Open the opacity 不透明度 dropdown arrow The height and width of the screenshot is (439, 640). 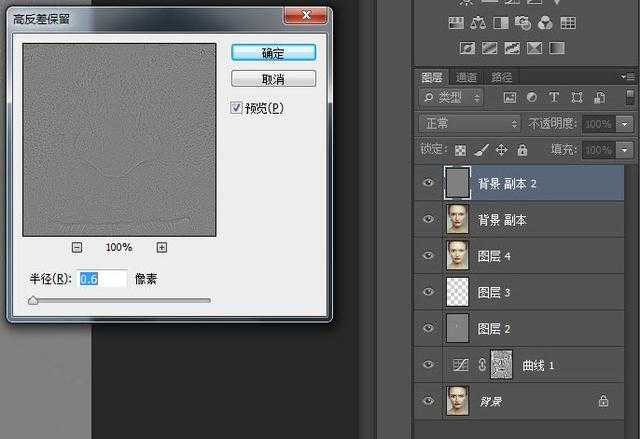coord(627,124)
